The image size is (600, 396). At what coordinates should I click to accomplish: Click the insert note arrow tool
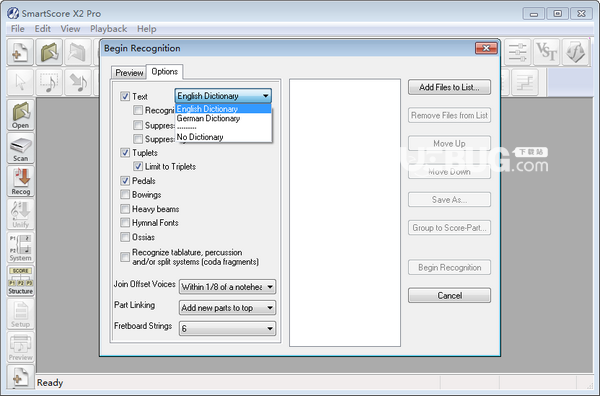pos(78,82)
